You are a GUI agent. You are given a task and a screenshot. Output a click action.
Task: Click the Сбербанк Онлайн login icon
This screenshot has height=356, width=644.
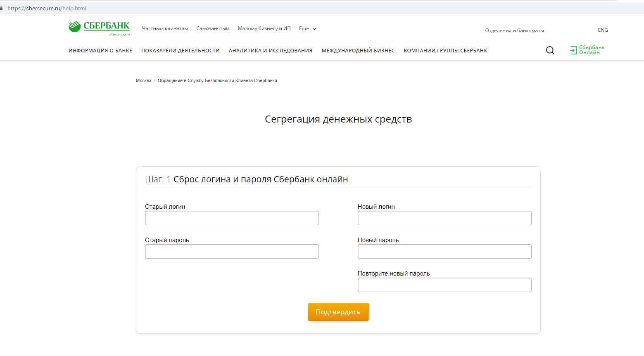coord(573,50)
